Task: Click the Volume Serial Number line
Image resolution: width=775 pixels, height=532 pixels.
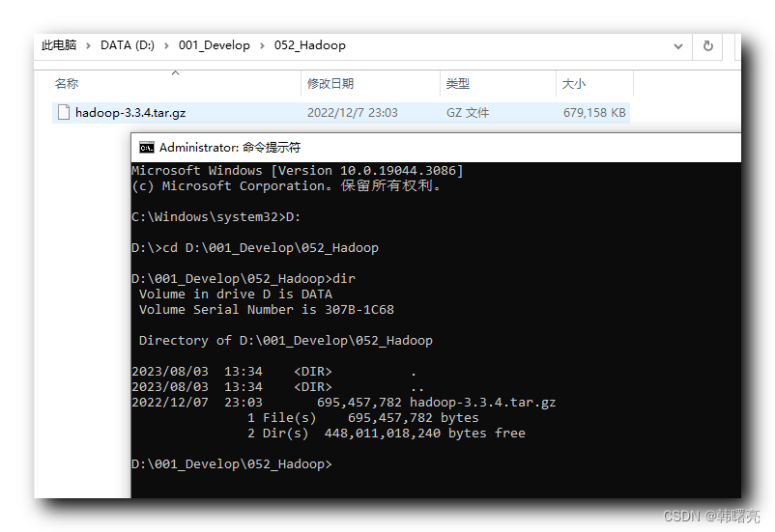Action: pyautogui.click(x=267, y=310)
